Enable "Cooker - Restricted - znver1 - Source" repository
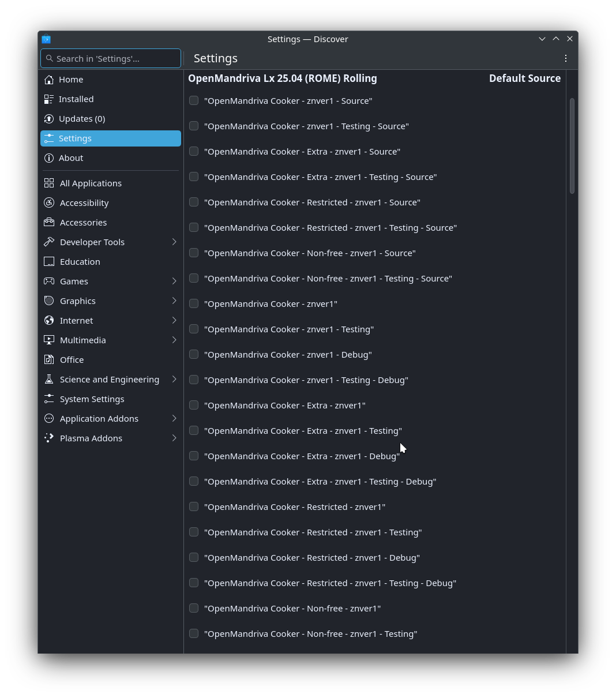 click(194, 202)
